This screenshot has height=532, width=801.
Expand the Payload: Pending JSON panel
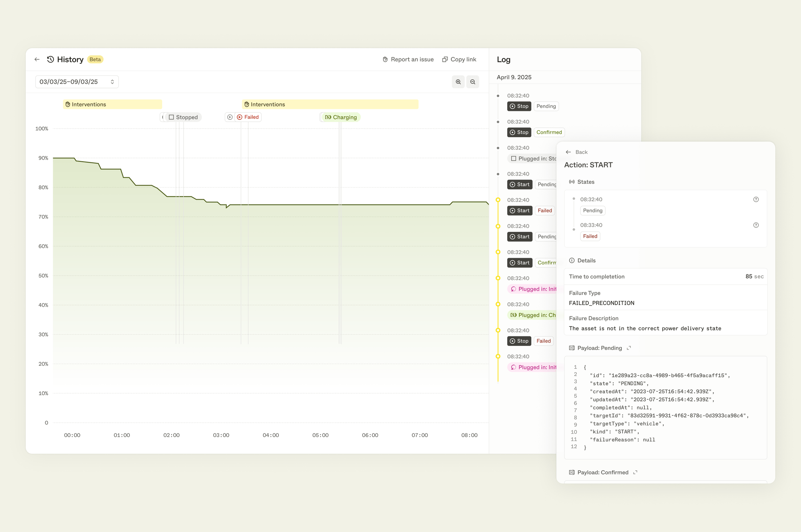629,348
